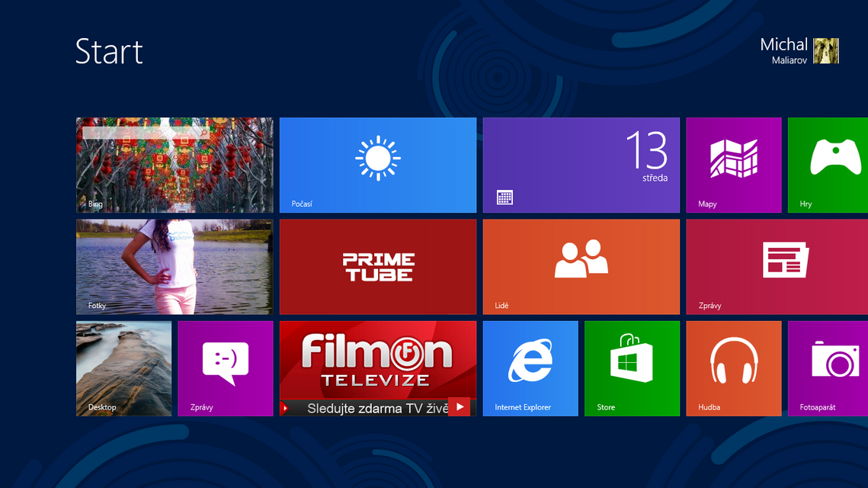The height and width of the screenshot is (488, 868).
Task: Launch the Prime Tube app
Action: click(378, 266)
